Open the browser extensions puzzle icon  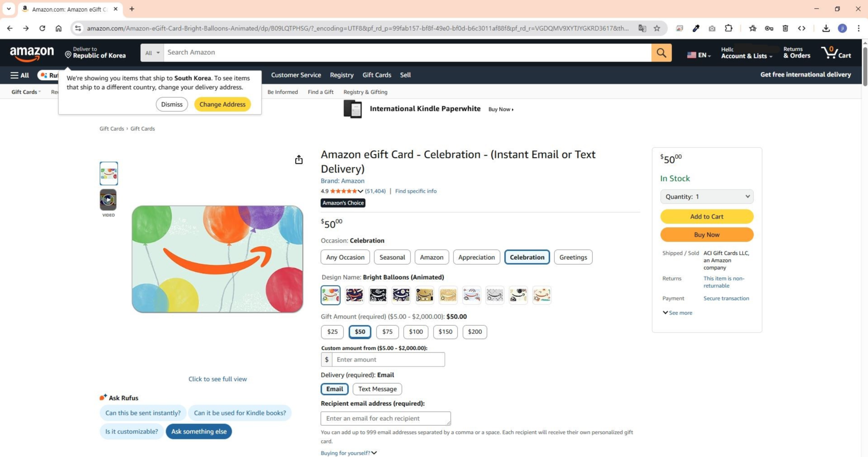tap(728, 28)
